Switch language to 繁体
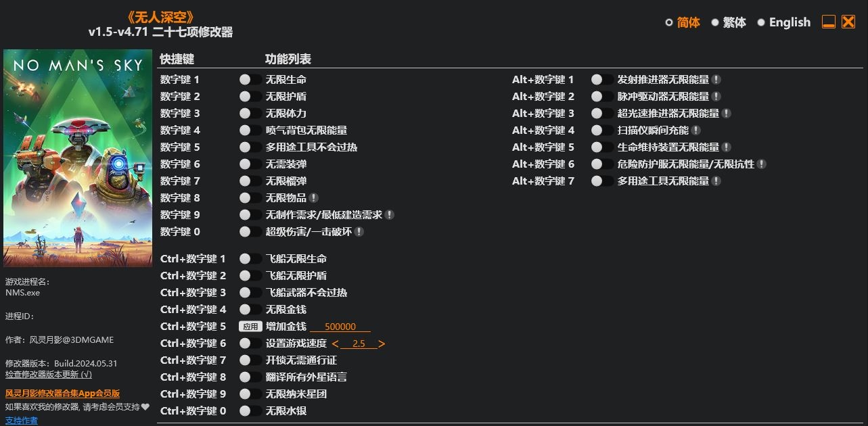 click(x=728, y=22)
